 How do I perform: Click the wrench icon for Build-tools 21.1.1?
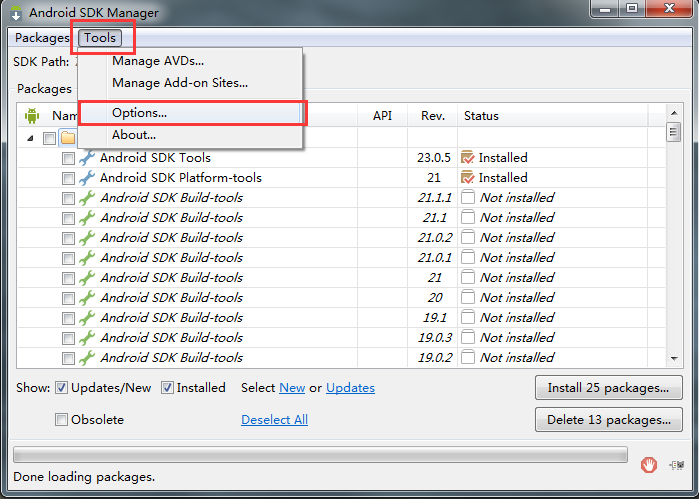click(87, 198)
